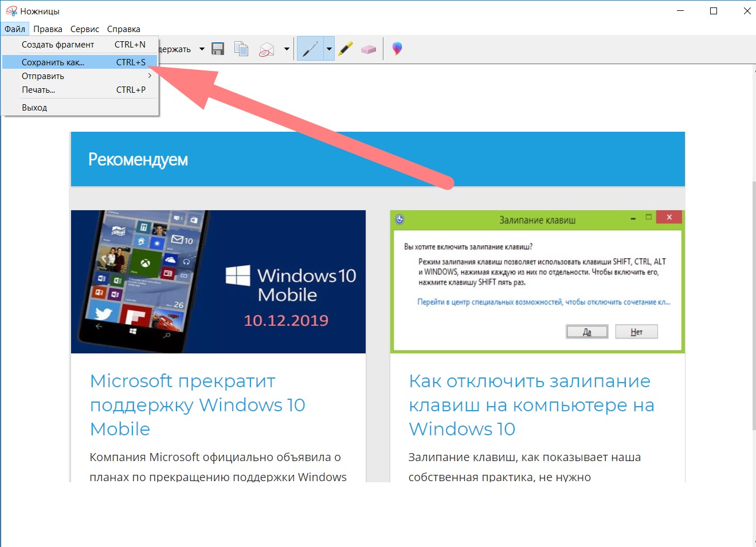Viewport: 756px width, 547px height.
Task: Close the Ножницы window
Action: pos(747,11)
